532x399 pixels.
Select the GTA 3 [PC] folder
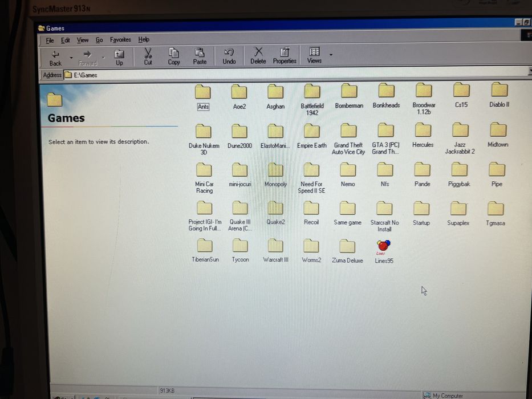(x=385, y=139)
